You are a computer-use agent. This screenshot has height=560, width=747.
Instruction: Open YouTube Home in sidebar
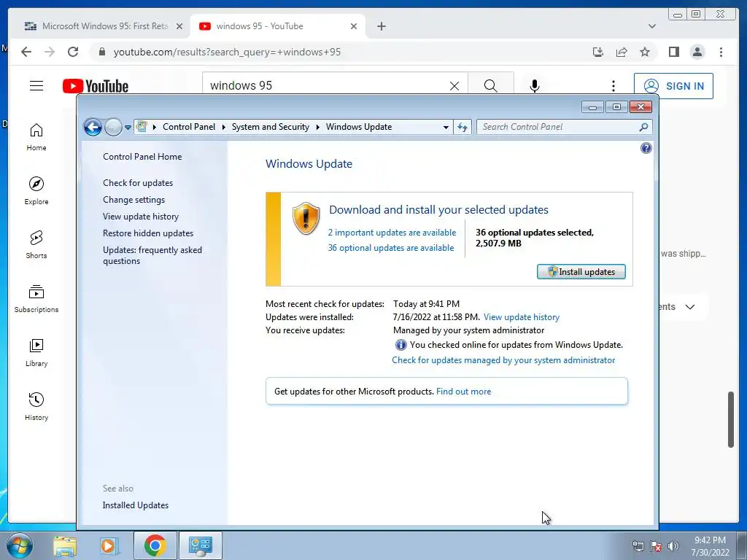pos(36,137)
